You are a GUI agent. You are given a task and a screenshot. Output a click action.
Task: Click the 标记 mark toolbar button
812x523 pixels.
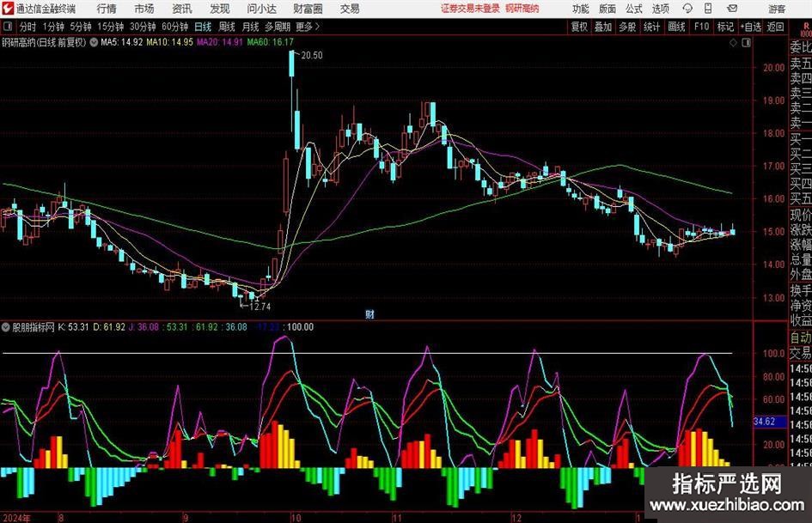725,27
